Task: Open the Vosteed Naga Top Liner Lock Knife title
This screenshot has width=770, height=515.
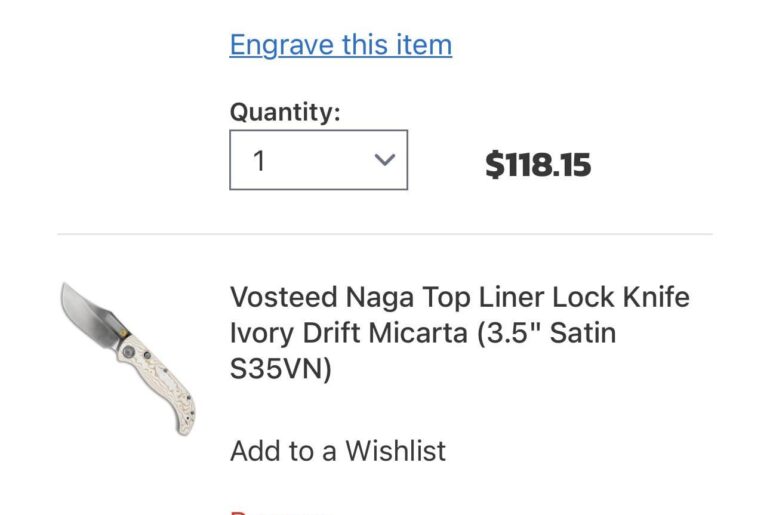Action: (x=459, y=298)
